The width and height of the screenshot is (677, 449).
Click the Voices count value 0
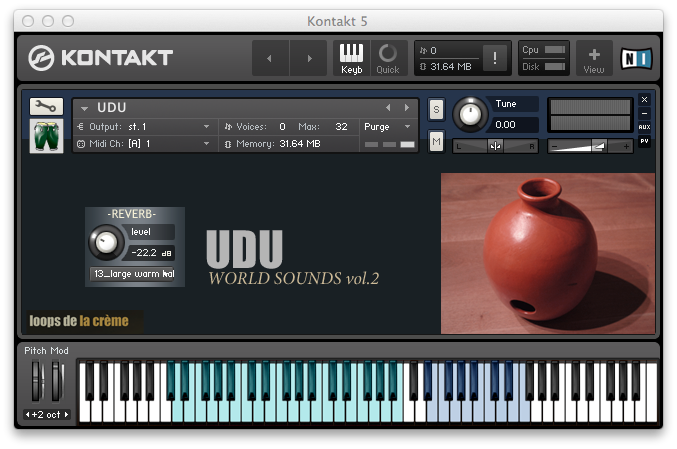click(282, 126)
